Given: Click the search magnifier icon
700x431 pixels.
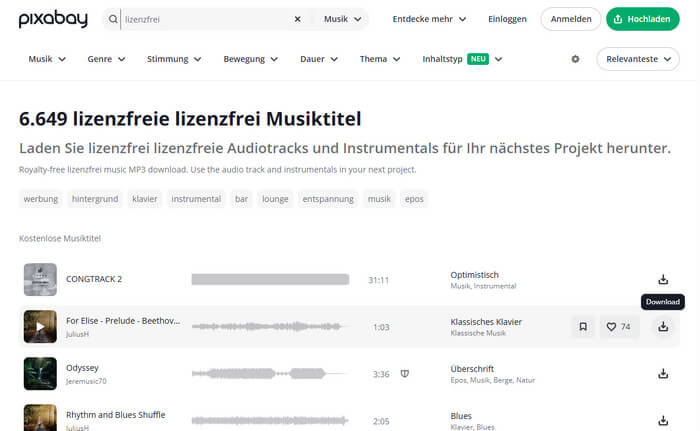Looking at the screenshot, I should pos(113,19).
